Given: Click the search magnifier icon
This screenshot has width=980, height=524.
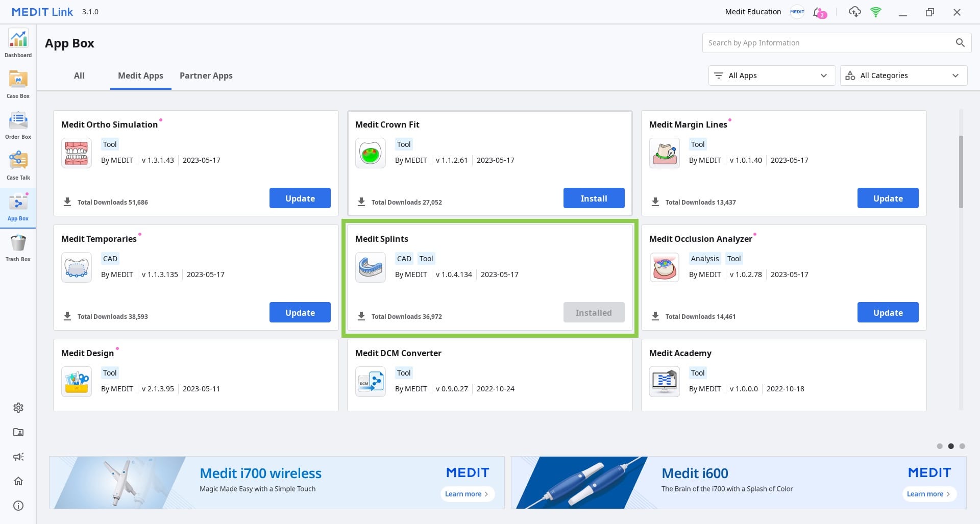Looking at the screenshot, I should (x=960, y=43).
